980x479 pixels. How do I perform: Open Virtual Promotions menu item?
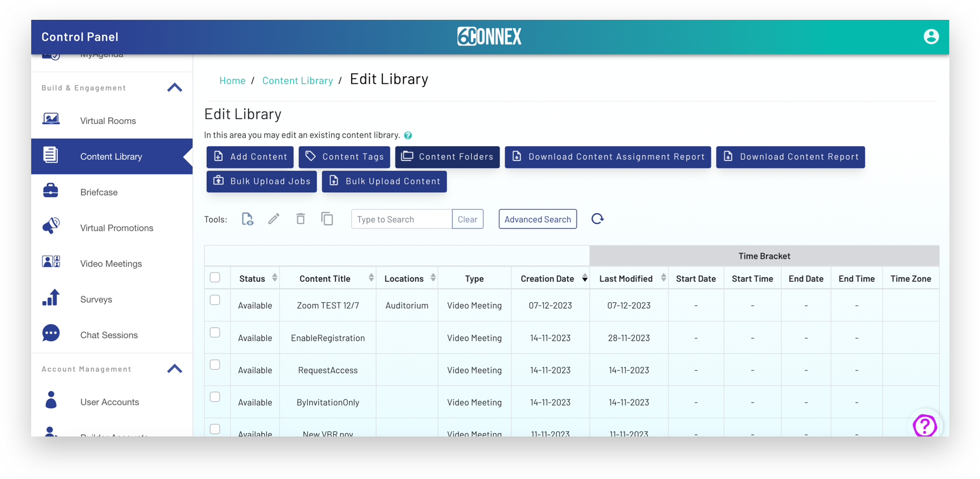112,227
